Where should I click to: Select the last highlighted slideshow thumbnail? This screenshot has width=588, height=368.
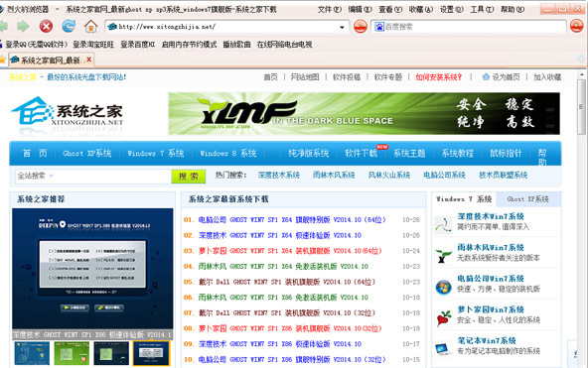151,353
